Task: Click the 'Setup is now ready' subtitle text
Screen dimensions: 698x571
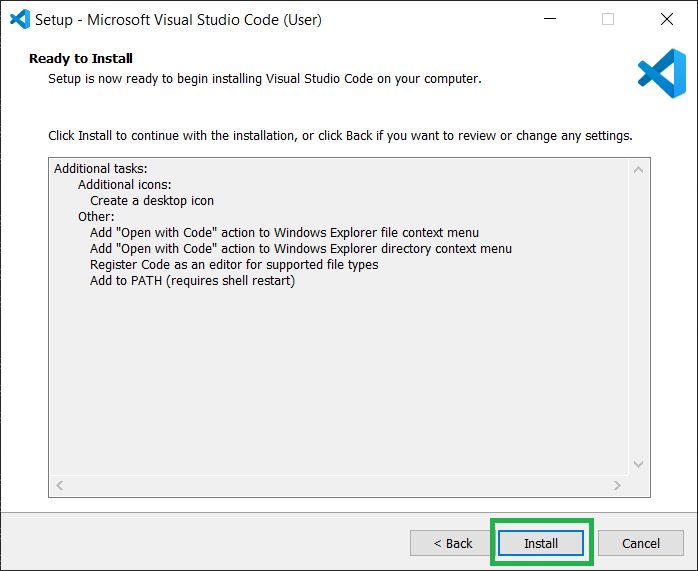Action: (x=265, y=79)
